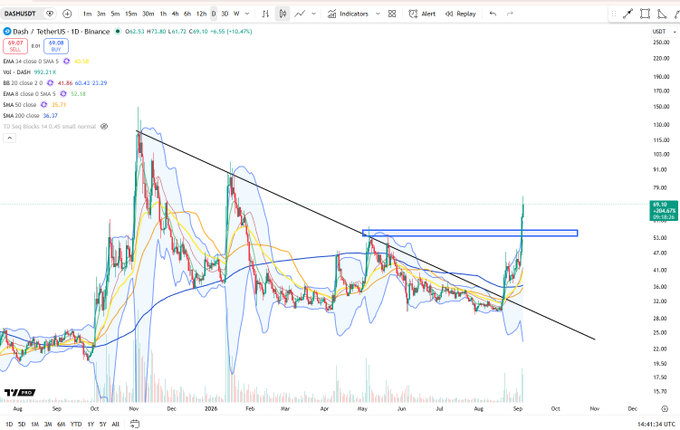Open the USDT currency dropdown
Viewport: 680px width, 430px height.
(x=664, y=32)
